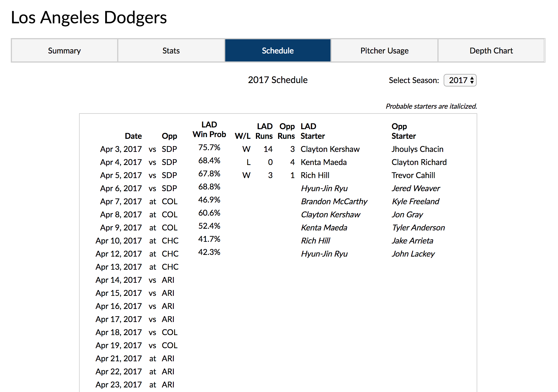
Task: Click the Los Angeles Dodgers page title
Action: click(x=89, y=18)
